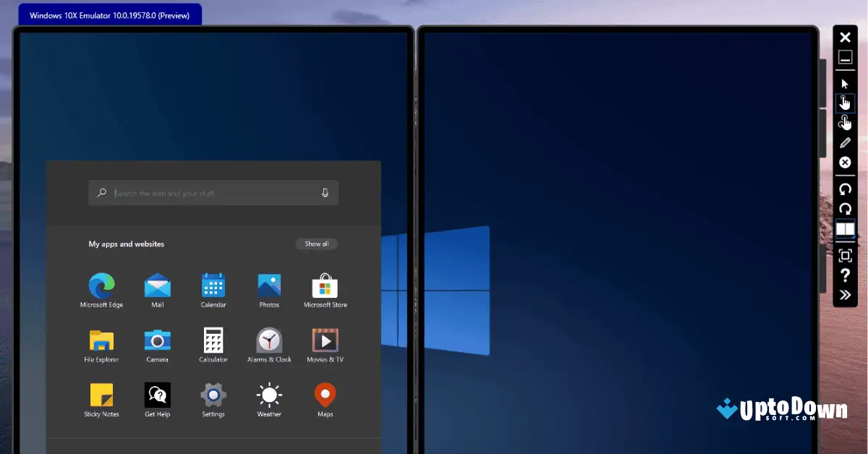The width and height of the screenshot is (868, 454).
Task: Rotate the emulator counterclockwise
Action: [x=845, y=189]
